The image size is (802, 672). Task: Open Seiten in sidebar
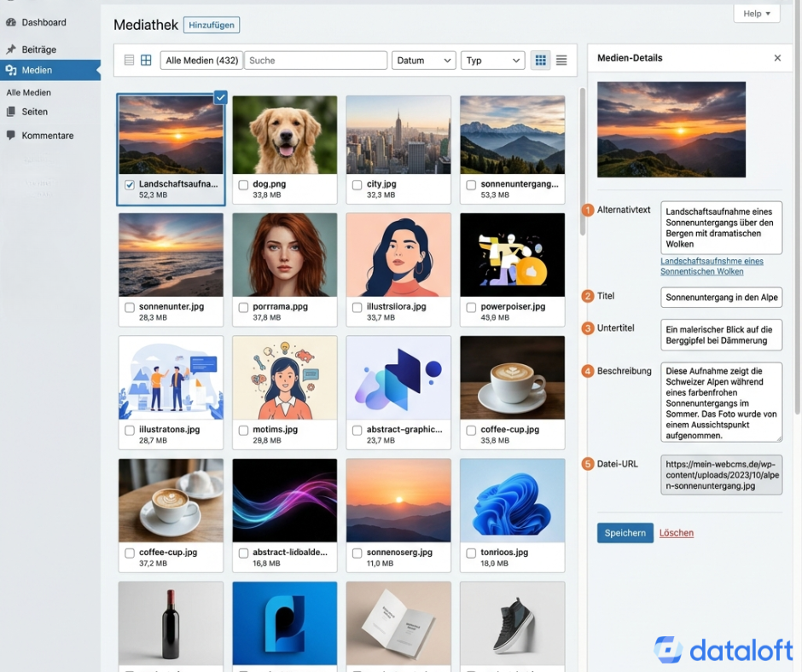(35, 112)
